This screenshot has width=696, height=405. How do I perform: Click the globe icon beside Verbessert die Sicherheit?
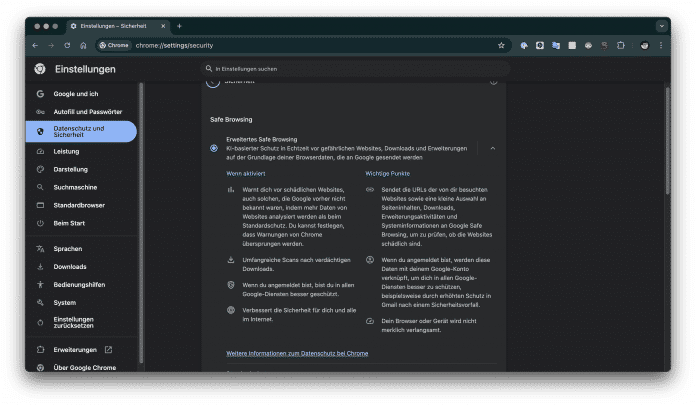click(x=231, y=310)
